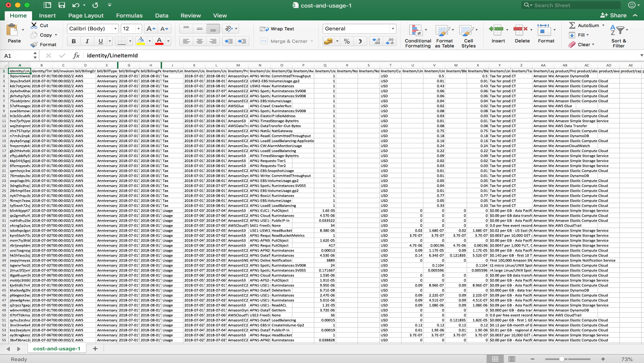The width and height of the screenshot is (644, 363).
Task: Click the Paste clipboard icon
Action: click(13, 30)
